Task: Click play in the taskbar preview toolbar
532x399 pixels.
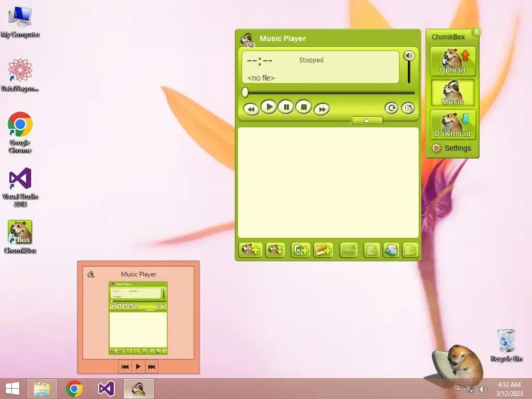Action: [x=138, y=367]
